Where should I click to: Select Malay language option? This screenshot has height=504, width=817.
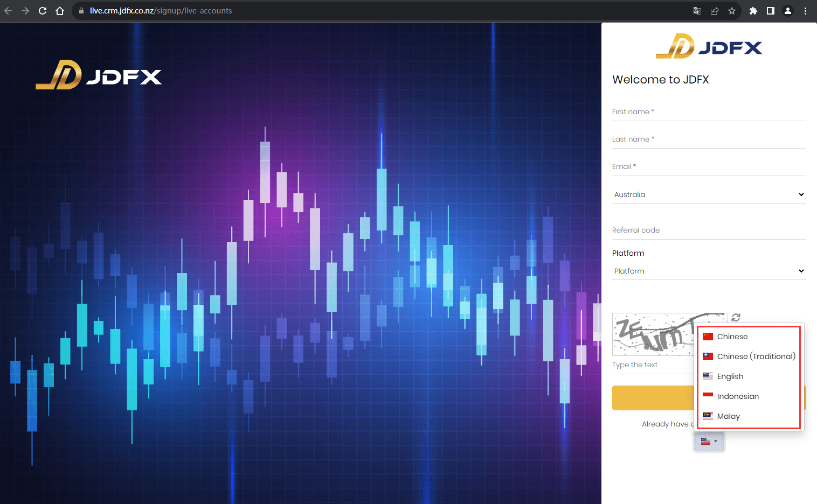(x=748, y=416)
